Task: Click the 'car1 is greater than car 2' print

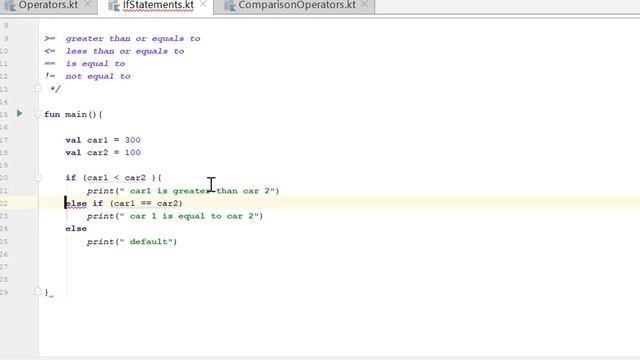Action: pyautogui.click(x=183, y=191)
